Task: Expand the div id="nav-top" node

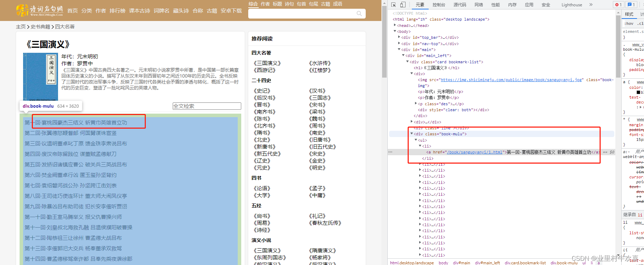Action: tap(399, 43)
